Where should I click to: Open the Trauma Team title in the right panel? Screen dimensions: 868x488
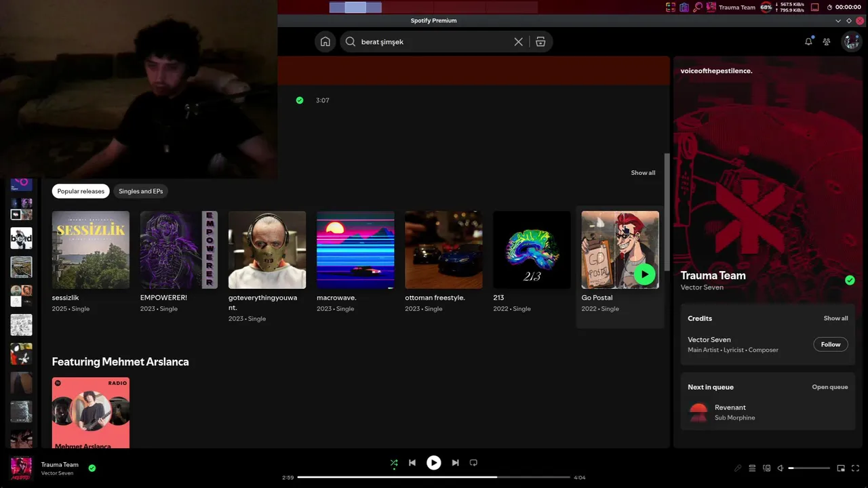click(713, 275)
